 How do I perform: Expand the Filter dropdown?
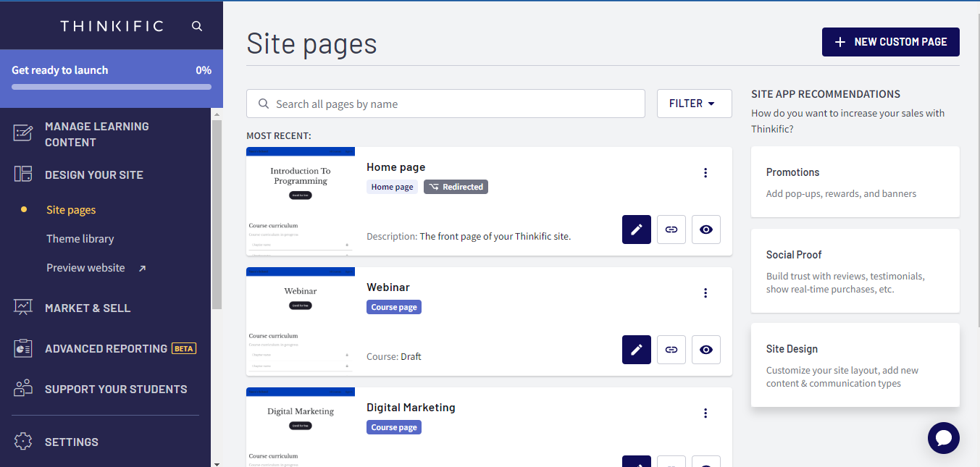(695, 104)
